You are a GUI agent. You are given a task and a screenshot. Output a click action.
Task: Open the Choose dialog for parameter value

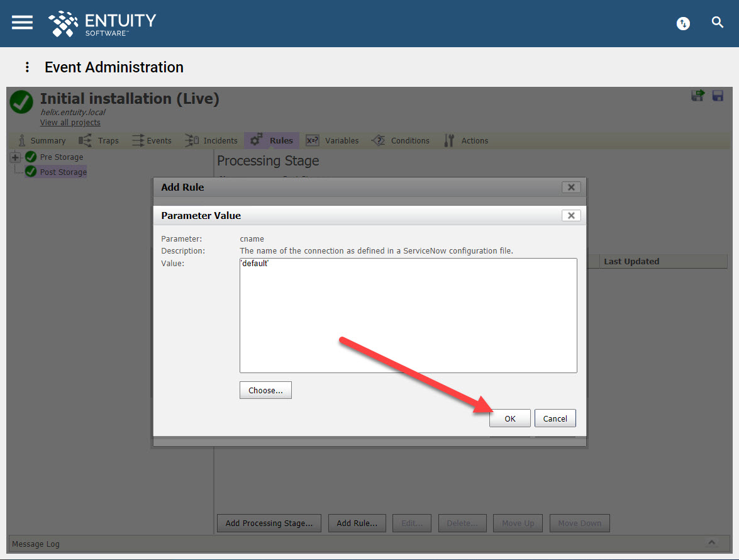[265, 389]
